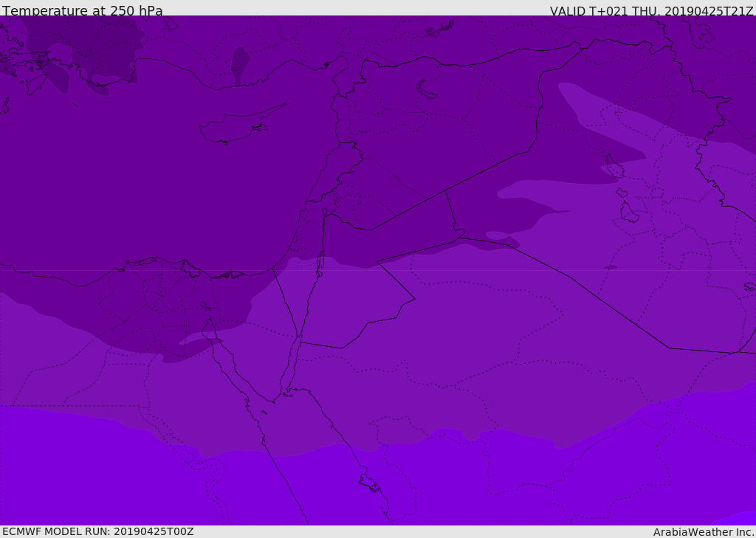Click the Dead Sea on the map
This screenshot has height=538, width=756.
click(x=320, y=262)
